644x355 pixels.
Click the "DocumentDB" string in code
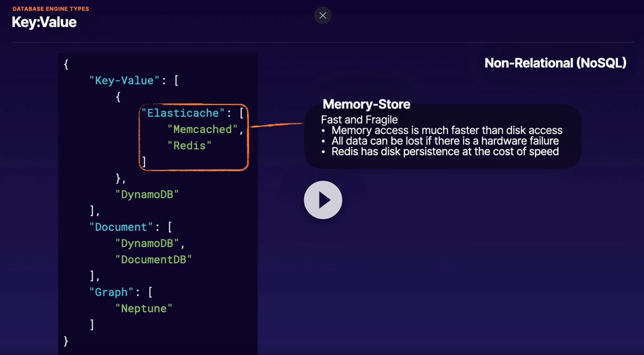(154, 260)
